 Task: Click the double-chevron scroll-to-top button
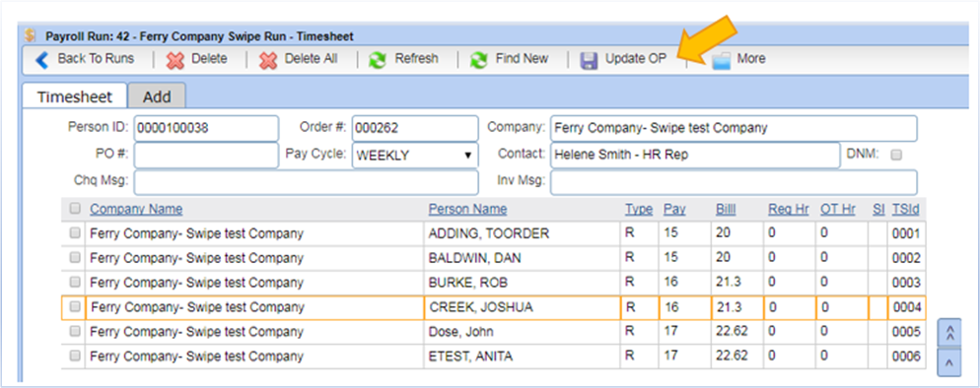(950, 333)
